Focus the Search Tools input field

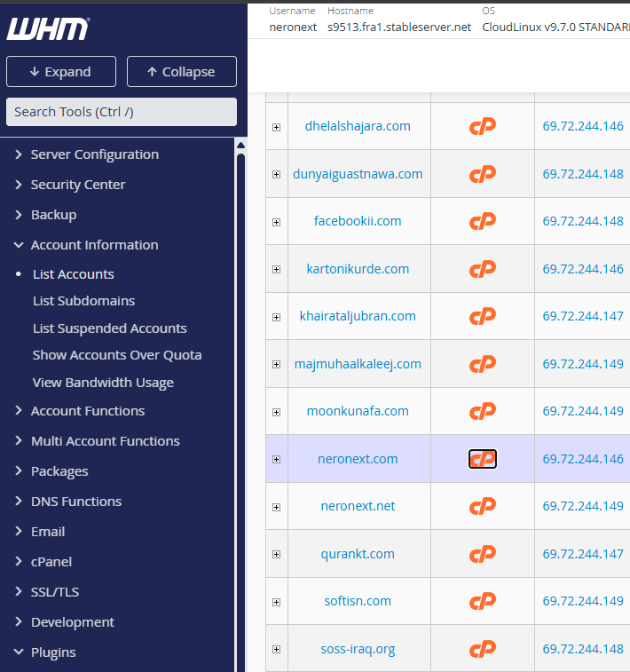point(121,112)
